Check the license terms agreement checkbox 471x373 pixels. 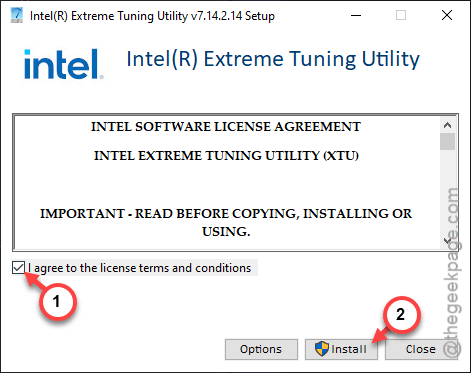tap(18, 268)
